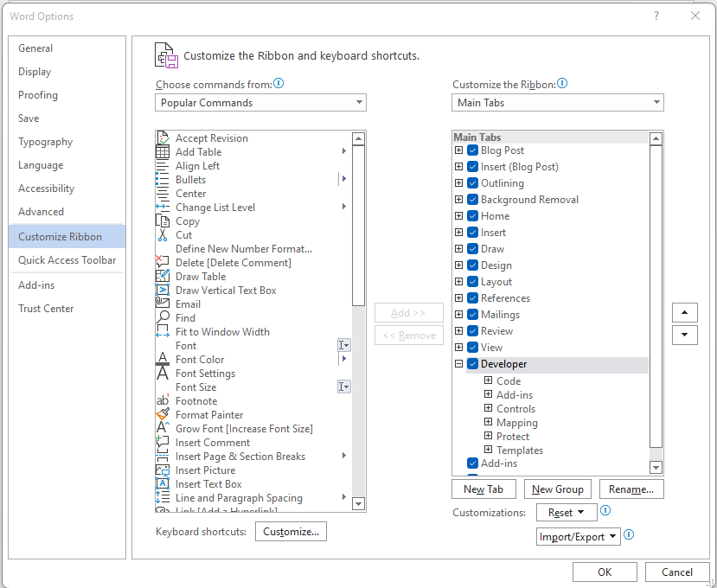The image size is (717, 588).
Task: Choose the Align Left icon
Action: pos(163,165)
